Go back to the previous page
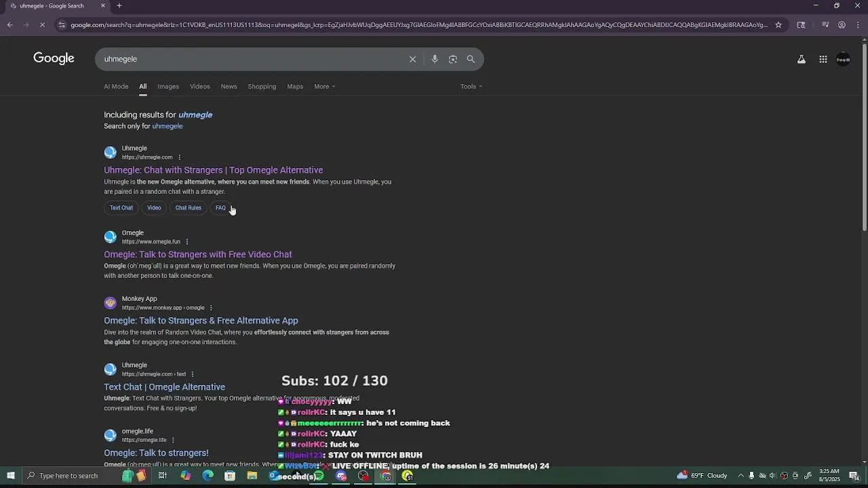This screenshot has height=488, width=868. [10, 25]
